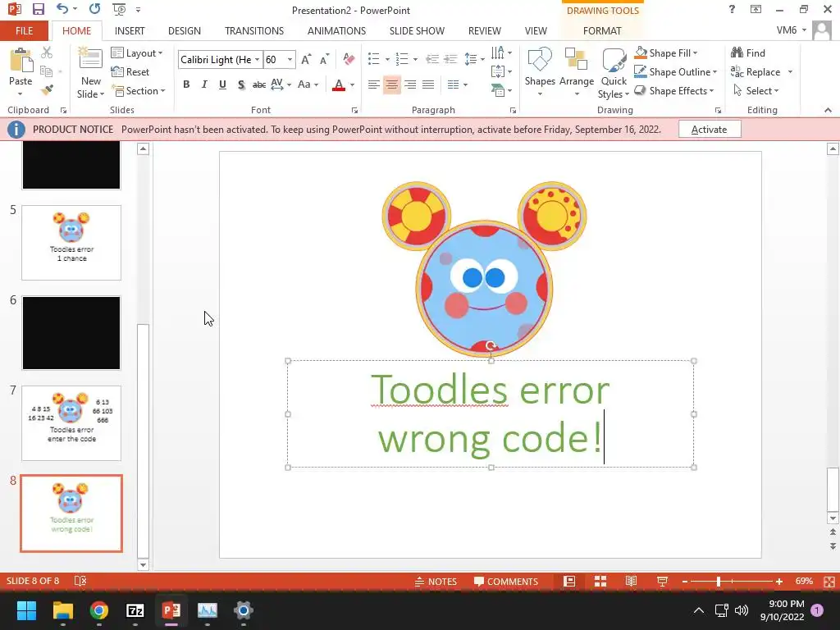Image resolution: width=840 pixels, height=630 pixels.
Task: Clear all formatting eraser icon
Action: coord(349,59)
